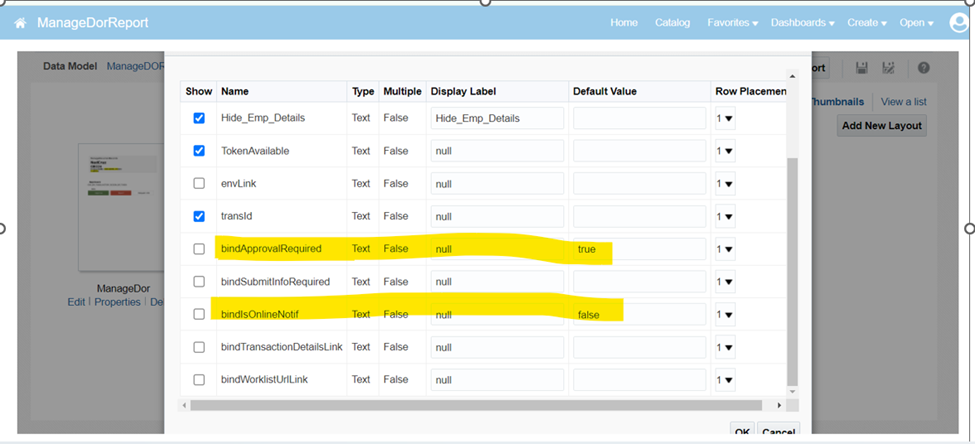The image size is (975, 444).
Task: Open Row Placement dropdown for Hide_Emp_Details
Action: [725, 118]
